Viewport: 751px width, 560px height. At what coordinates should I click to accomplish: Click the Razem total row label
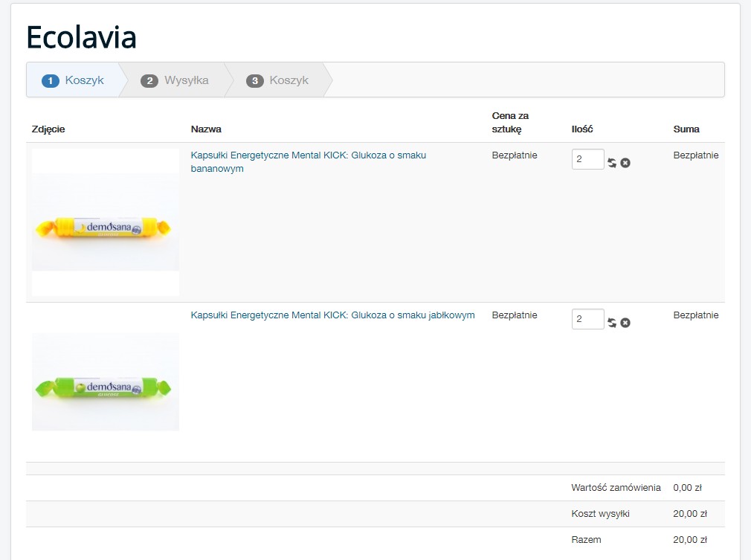(x=586, y=540)
